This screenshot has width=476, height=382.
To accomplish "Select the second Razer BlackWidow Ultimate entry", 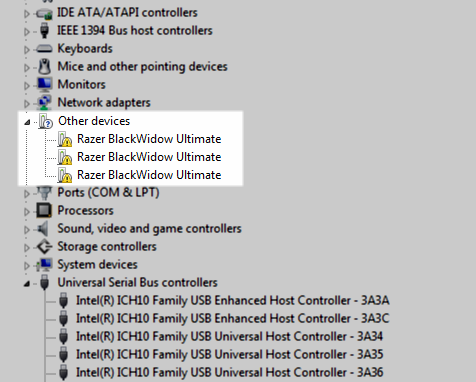I will [x=149, y=157].
